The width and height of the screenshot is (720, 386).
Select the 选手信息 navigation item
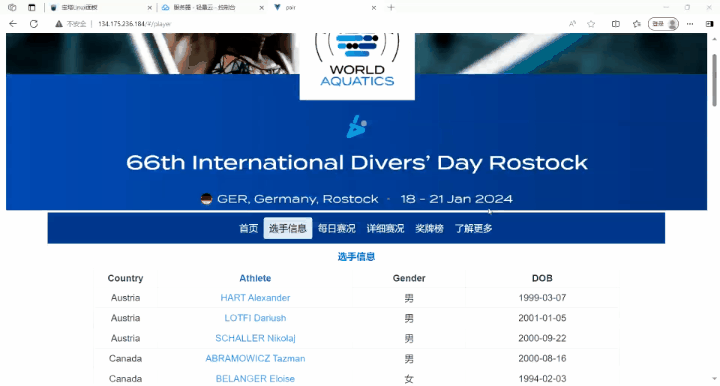(x=288, y=228)
